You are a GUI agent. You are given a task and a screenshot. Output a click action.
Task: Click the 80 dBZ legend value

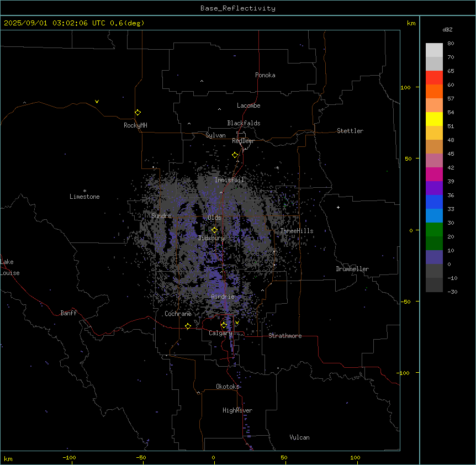click(x=451, y=44)
